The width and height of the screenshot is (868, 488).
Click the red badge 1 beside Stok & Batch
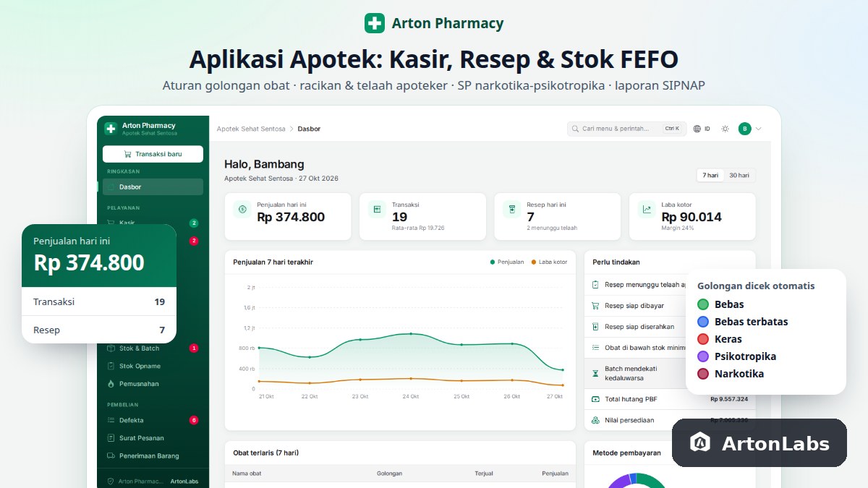pos(194,348)
